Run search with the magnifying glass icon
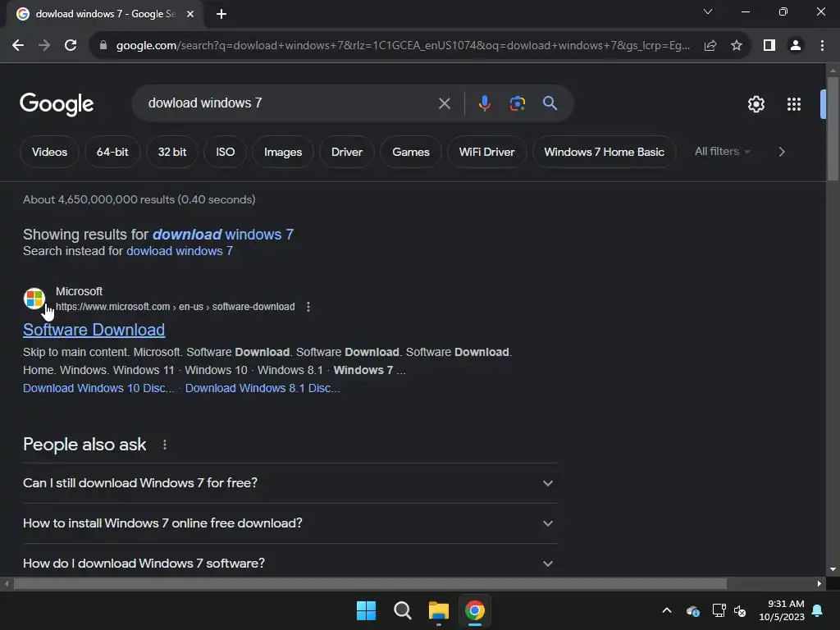The height and width of the screenshot is (630, 840). [550, 103]
